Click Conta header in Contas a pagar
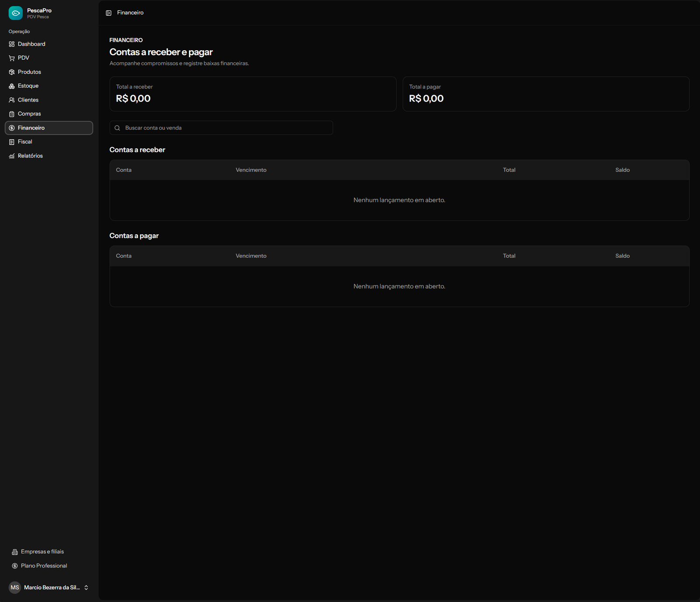Image resolution: width=700 pixels, height=602 pixels. [124, 256]
